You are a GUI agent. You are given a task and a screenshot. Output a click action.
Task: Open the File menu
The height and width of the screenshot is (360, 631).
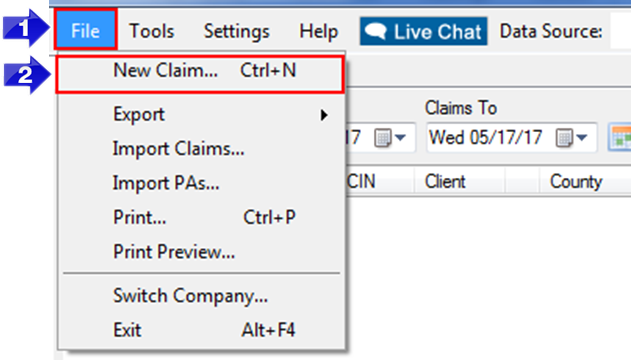coord(85,31)
